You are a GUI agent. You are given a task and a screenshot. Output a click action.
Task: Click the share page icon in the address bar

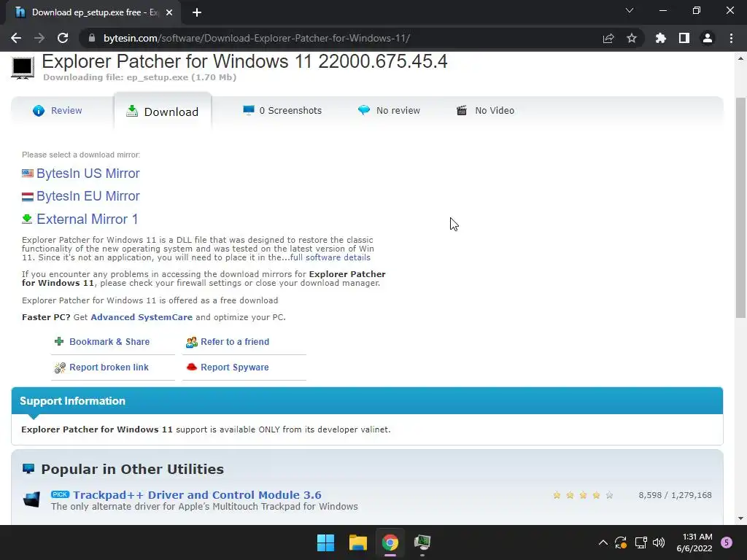608,38
